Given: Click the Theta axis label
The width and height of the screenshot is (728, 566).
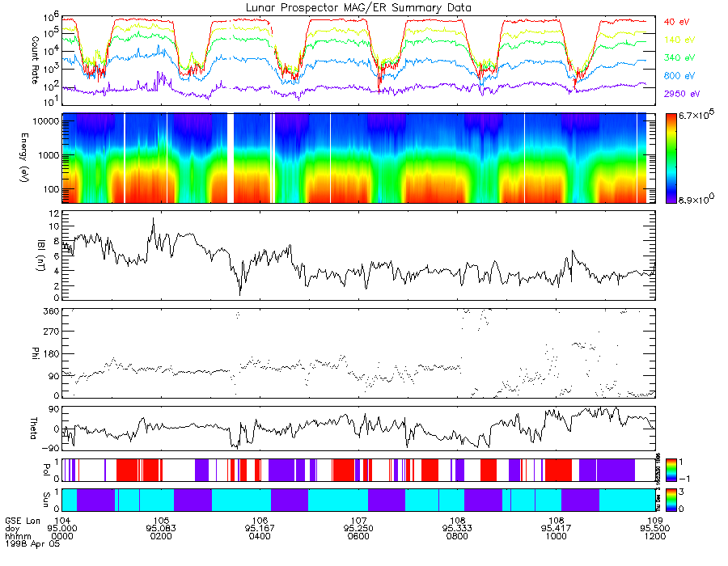Looking at the screenshot, I should [34, 429].
